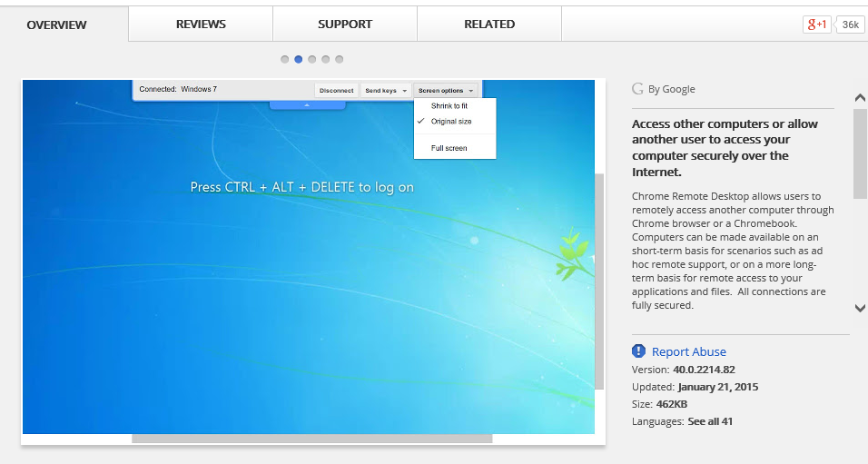This screenshot has height=464, width=868.
Task: Select the fourth screenshot carousel dot
Action: point(325,59)
